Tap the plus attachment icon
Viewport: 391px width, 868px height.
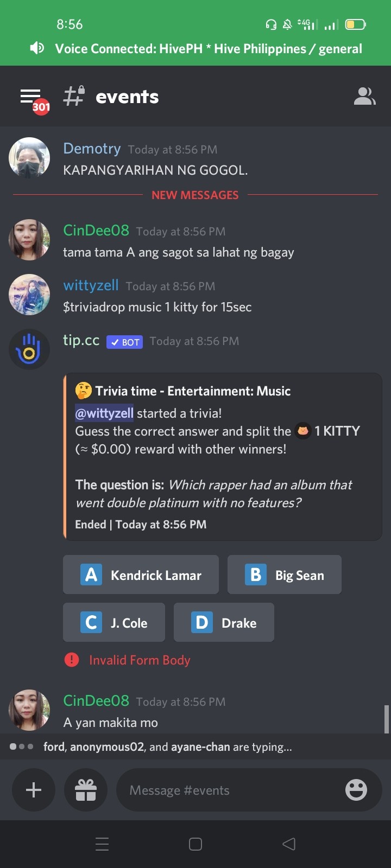coord(34,790)
